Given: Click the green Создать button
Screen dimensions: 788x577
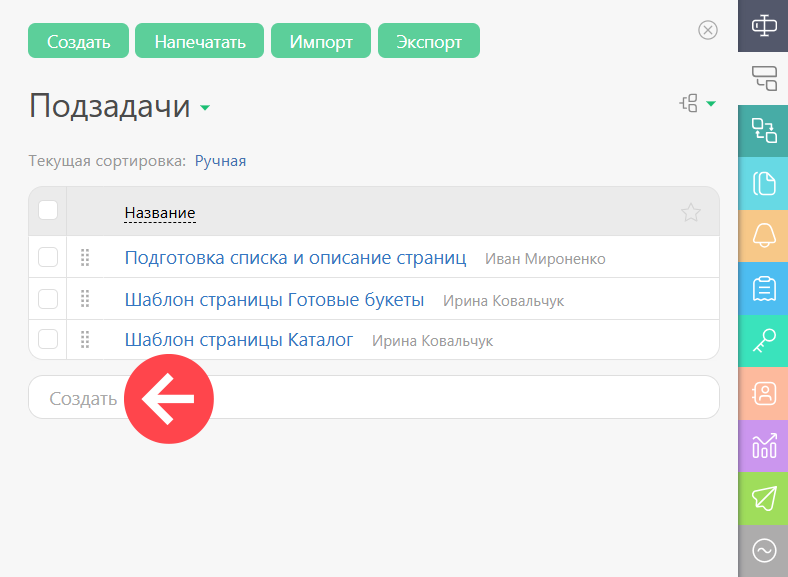Looking at the screenshot, I should click(x=78, y=41).
